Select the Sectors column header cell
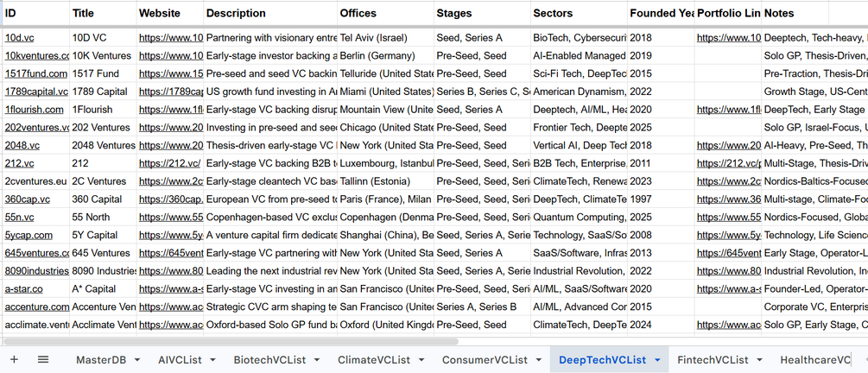Image resolution: width=868 pixels, height=373 pixels. (580, 13)
